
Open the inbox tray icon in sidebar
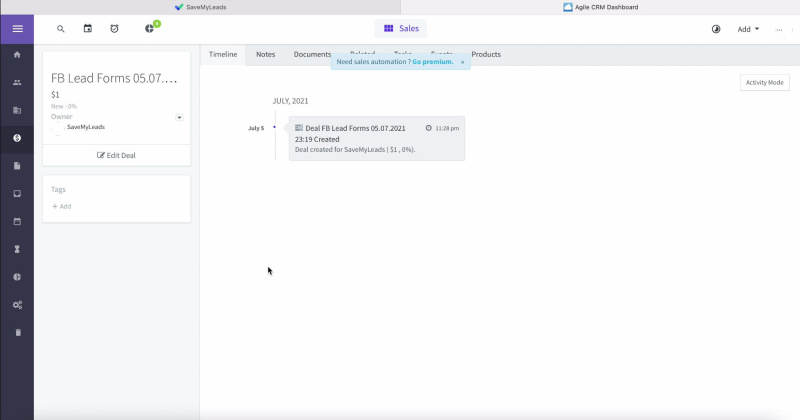(17, 193)
